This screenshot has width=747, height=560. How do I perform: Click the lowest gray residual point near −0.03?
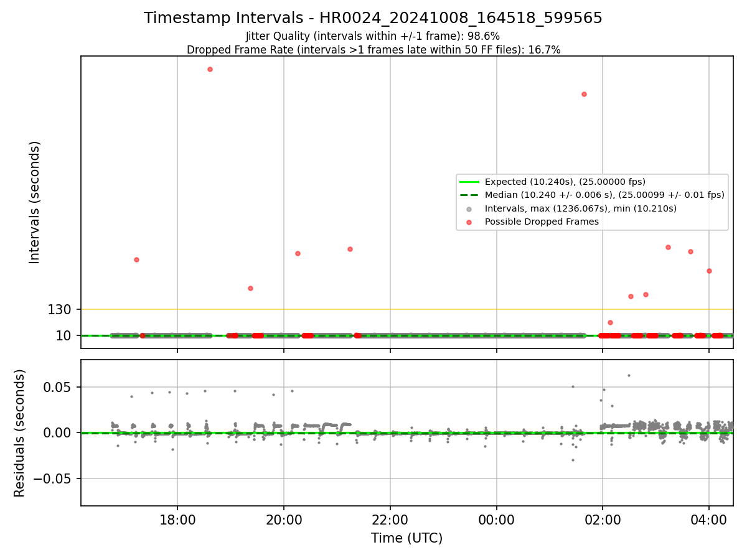[573, 460]
